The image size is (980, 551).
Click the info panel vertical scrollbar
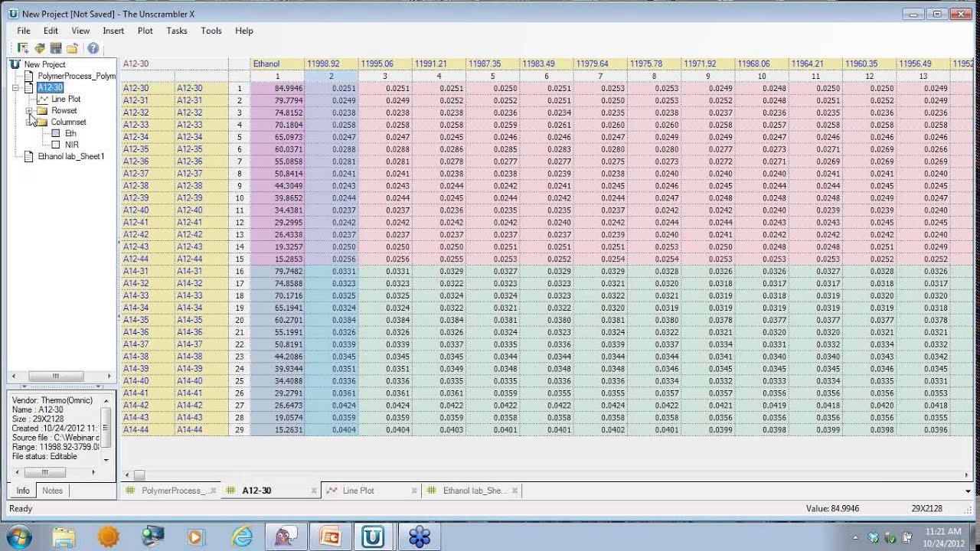106,429
